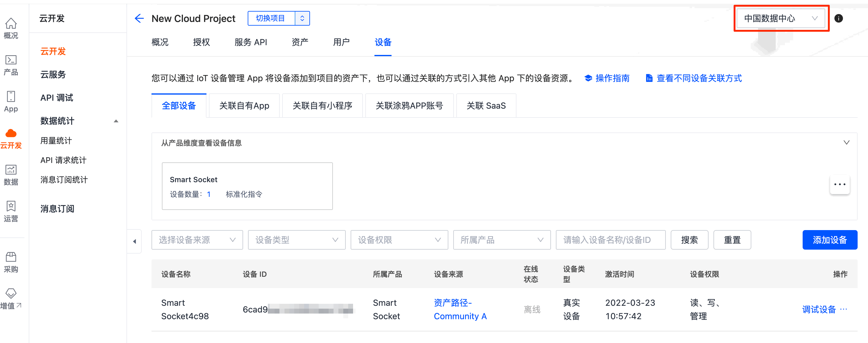Collapse the 从产品维度查看设备信息 section chevron
Image resolution: width=868 pixels, height=343 pixels.
(846, 143)
